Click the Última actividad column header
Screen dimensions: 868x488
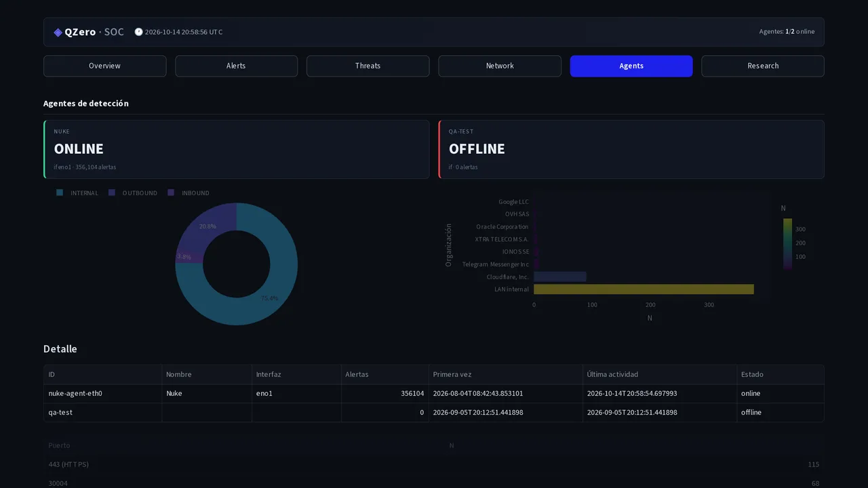(x=660, y=374)
